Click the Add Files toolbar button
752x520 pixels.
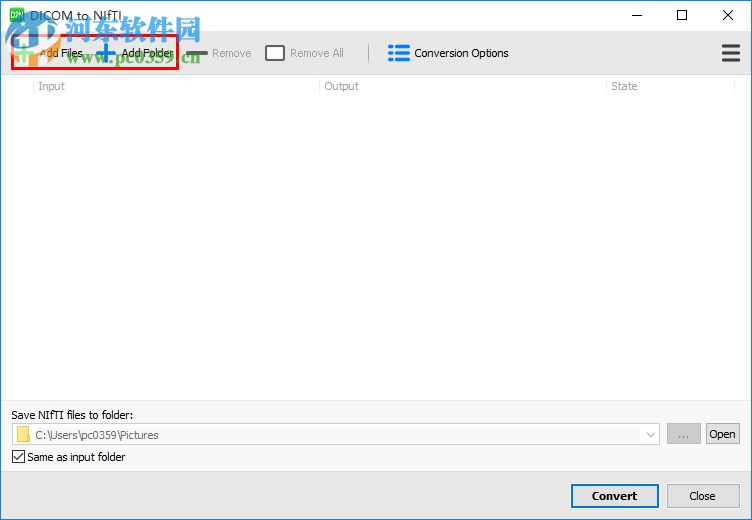49,53
